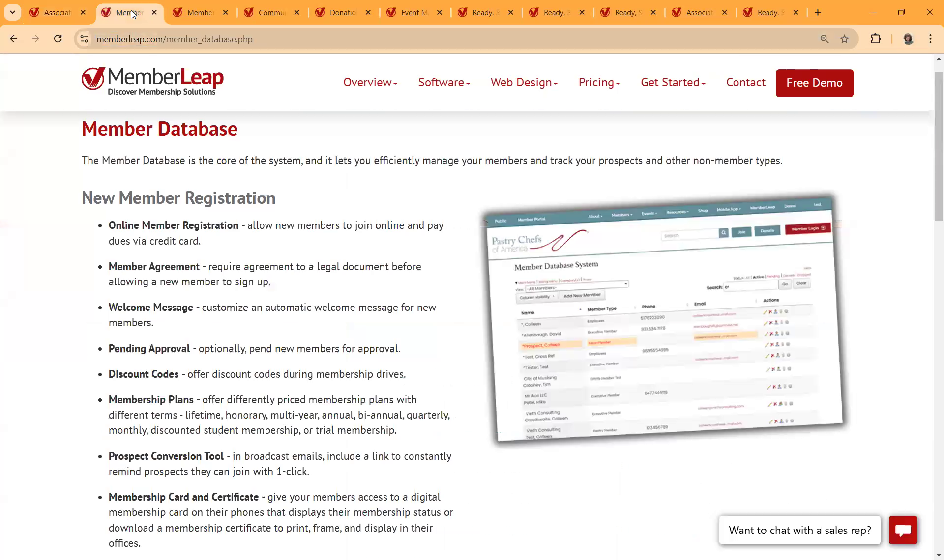Expand the Get Started menu
944x560 pixels.
(x=673, y=83)
